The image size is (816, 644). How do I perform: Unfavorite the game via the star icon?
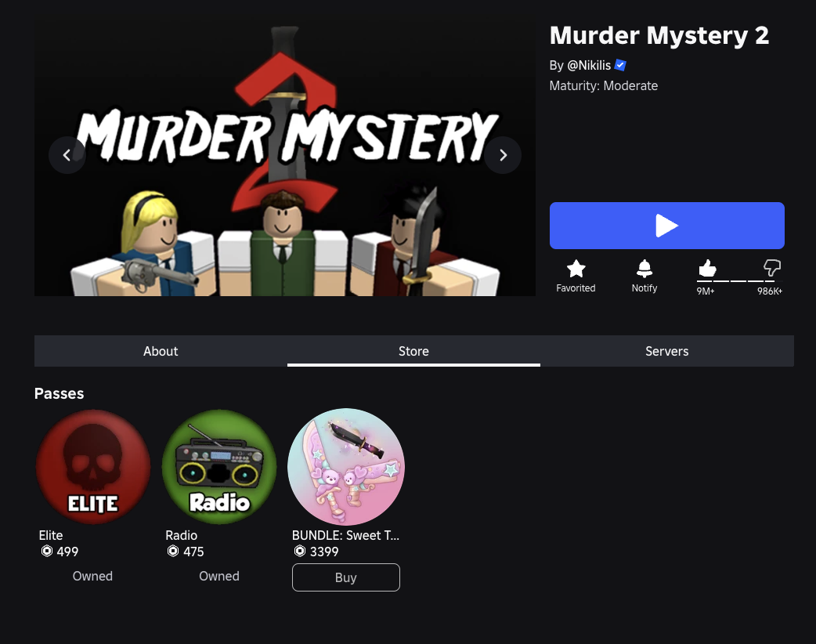[x=576, y=270]
